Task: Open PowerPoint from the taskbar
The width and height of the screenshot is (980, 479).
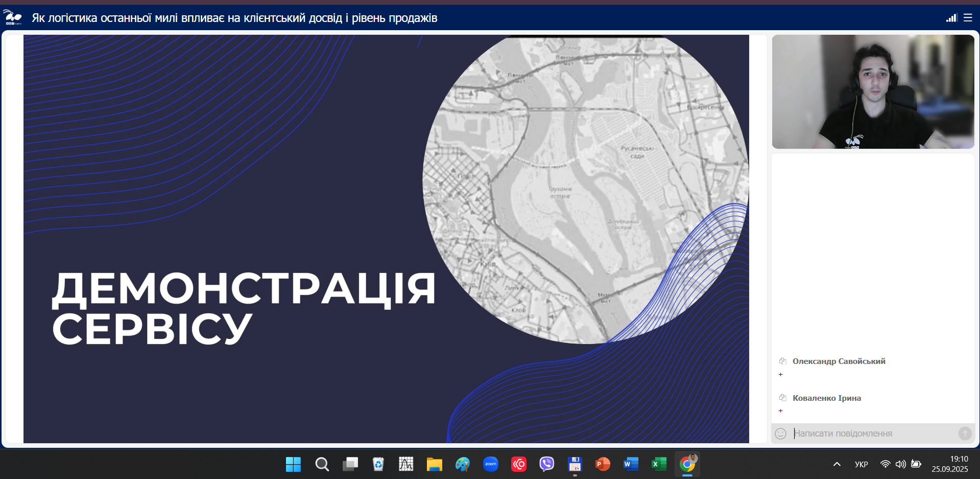Action: (603, 464)
